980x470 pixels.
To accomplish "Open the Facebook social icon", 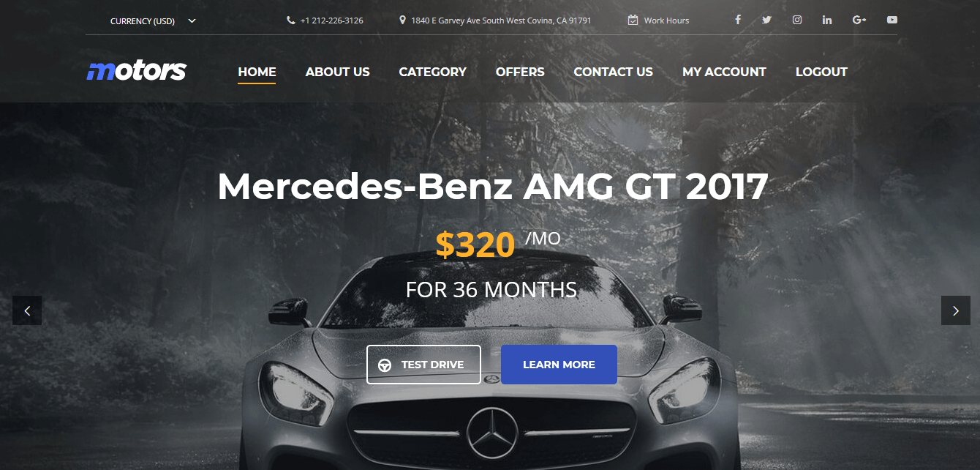I will coord(738,20).
